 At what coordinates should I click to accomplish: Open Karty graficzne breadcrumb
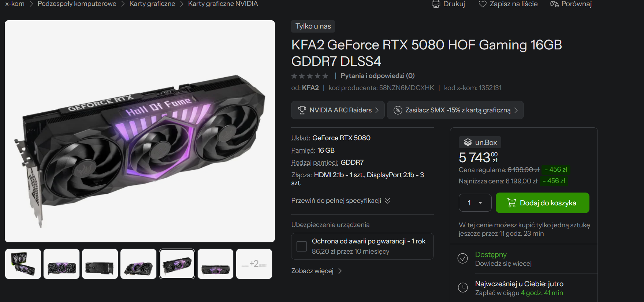[x=152, y=4]
